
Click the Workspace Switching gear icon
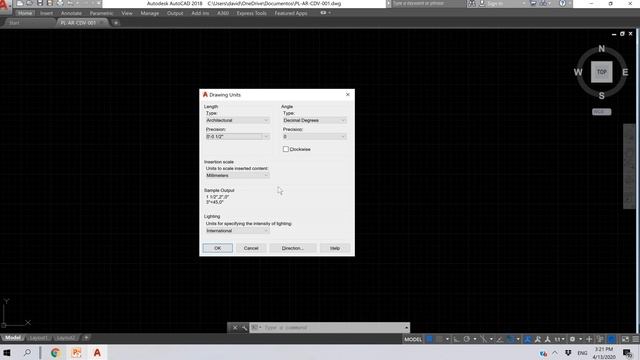click(572, 339)
